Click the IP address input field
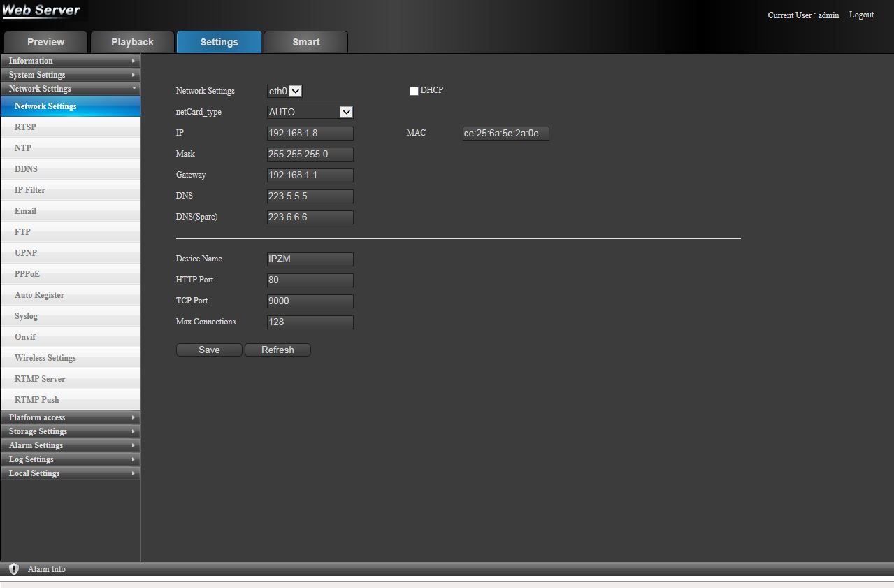 (310, 133)
